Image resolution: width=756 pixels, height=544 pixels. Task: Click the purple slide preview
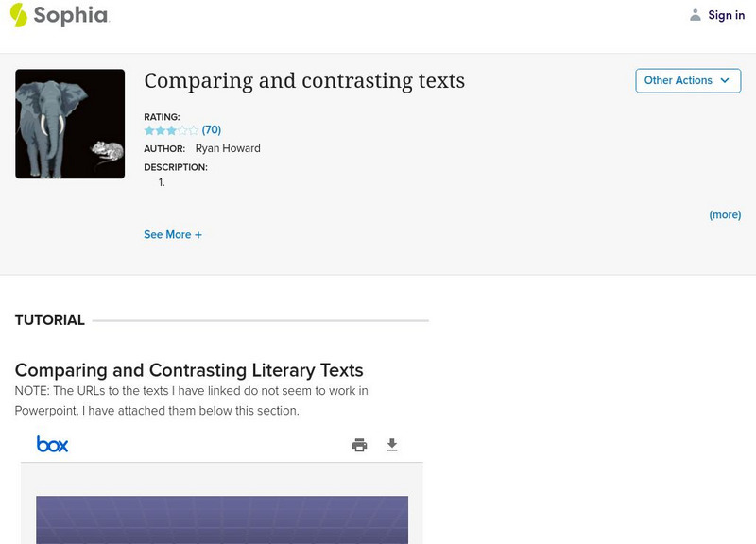[222, 519]
